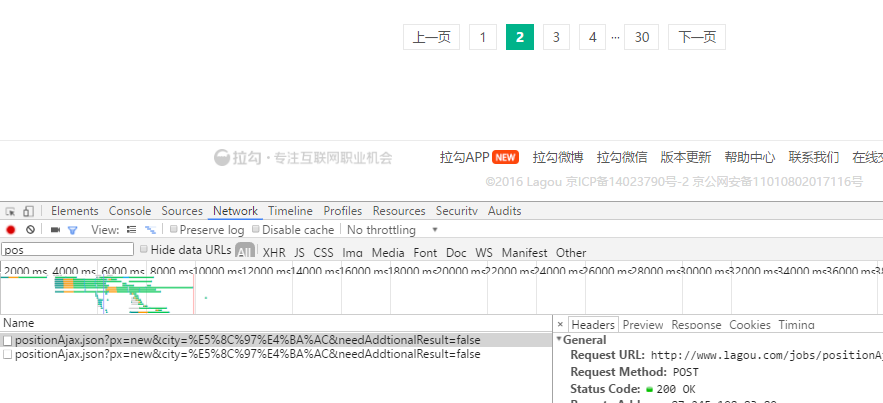Collapse the General section
The width and height of the screenshot is (883, 403).
point(559,339)
